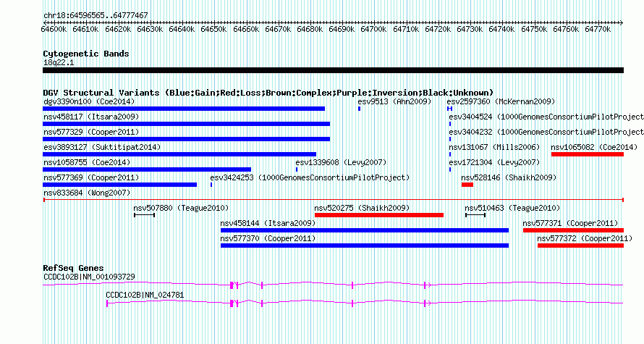Select nsv528146 (Shaikh2009) label
The image size is (644, 344).
(509, 177)
